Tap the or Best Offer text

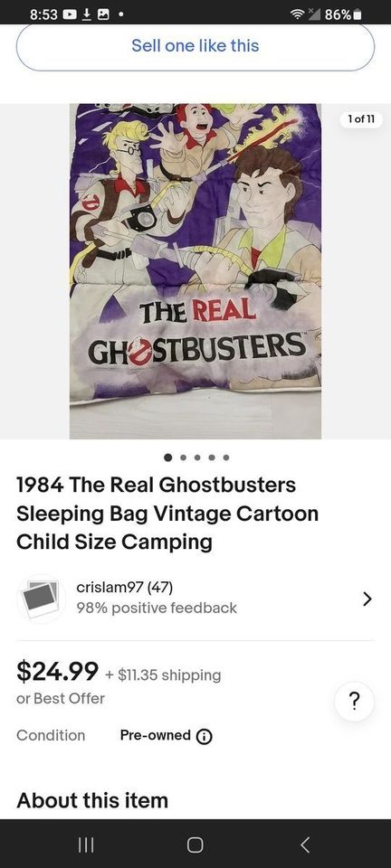[x=61, y=699]
